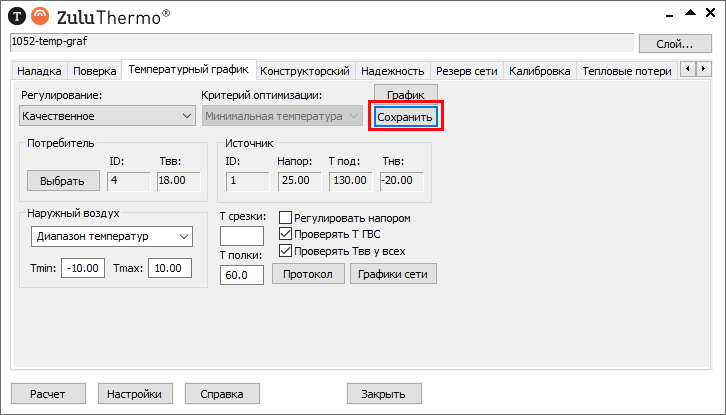
Task: Switch to the Наладка tab
Action: 40,71
